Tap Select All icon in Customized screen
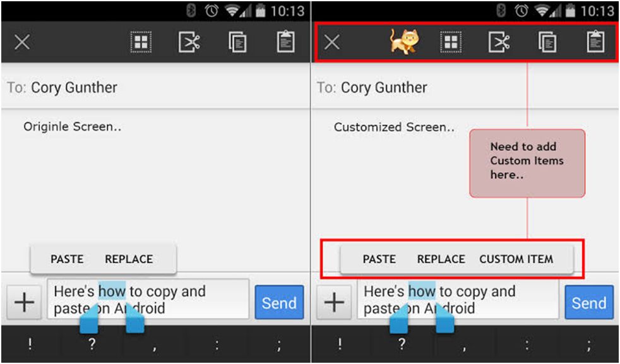620x364 pixels. tap(451, 42)
